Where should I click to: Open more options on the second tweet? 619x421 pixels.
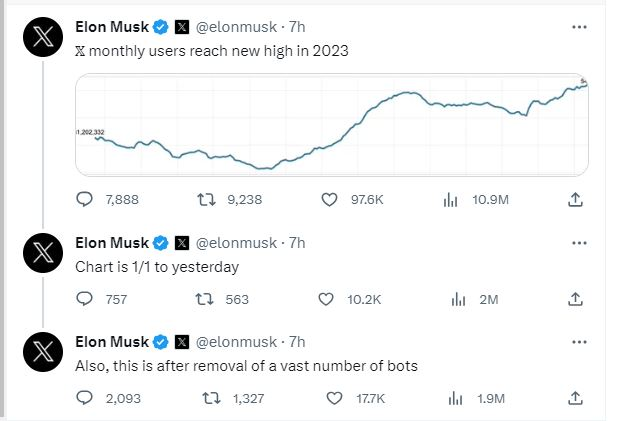point(577,243)
